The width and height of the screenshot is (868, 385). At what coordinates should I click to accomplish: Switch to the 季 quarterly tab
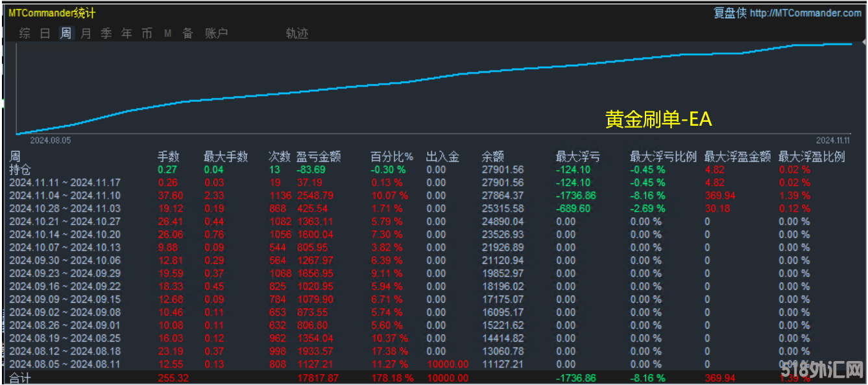(106, 34)
